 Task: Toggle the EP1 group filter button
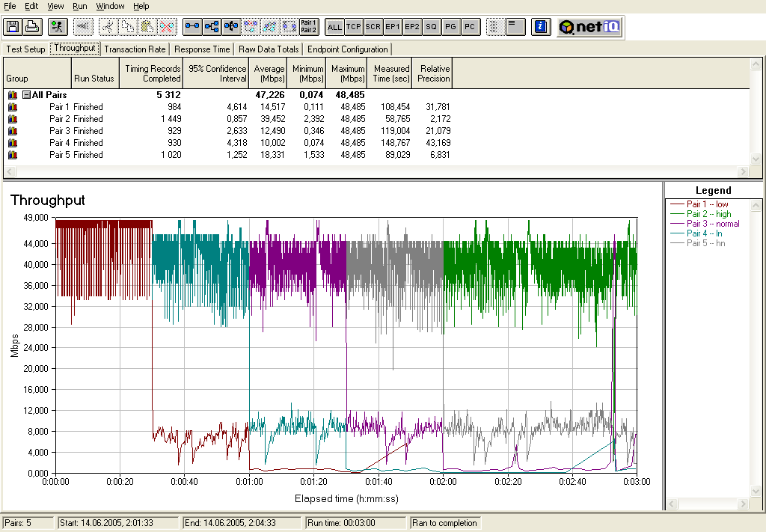coord(392,27)
